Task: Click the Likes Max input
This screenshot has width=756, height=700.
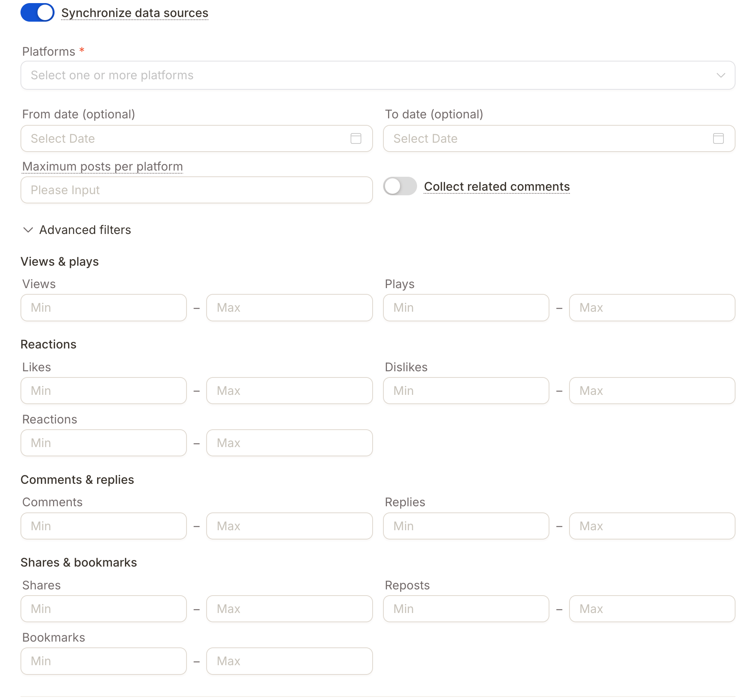Action: [x=289, y=391]
